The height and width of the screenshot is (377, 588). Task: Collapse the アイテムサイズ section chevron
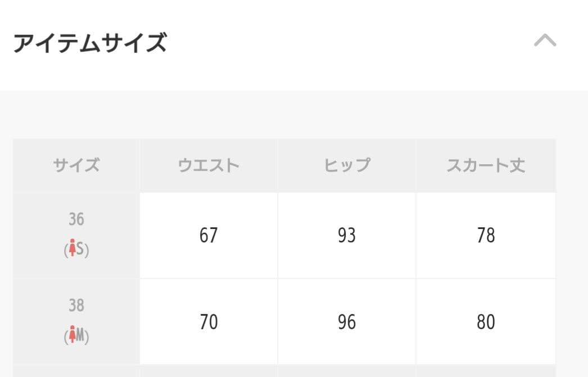(x=545, y=41)
